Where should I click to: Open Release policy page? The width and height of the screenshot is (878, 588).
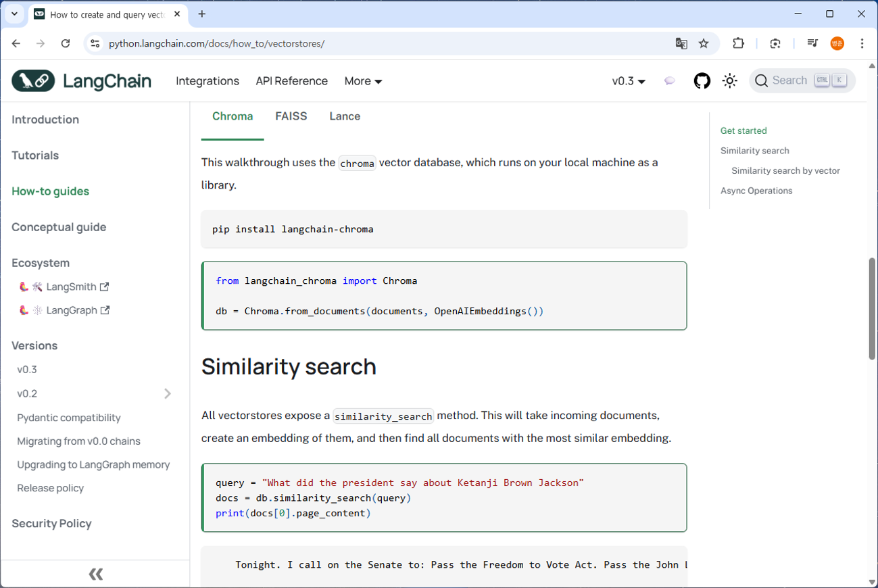[x=51, y=488]
